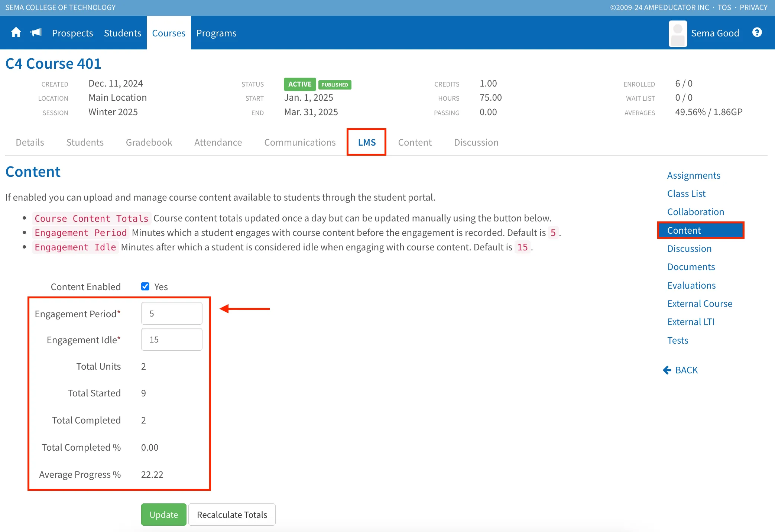Screen dimensions: 775x532
Task: Open the Documents sidebar link
Action: pos(691,267)
